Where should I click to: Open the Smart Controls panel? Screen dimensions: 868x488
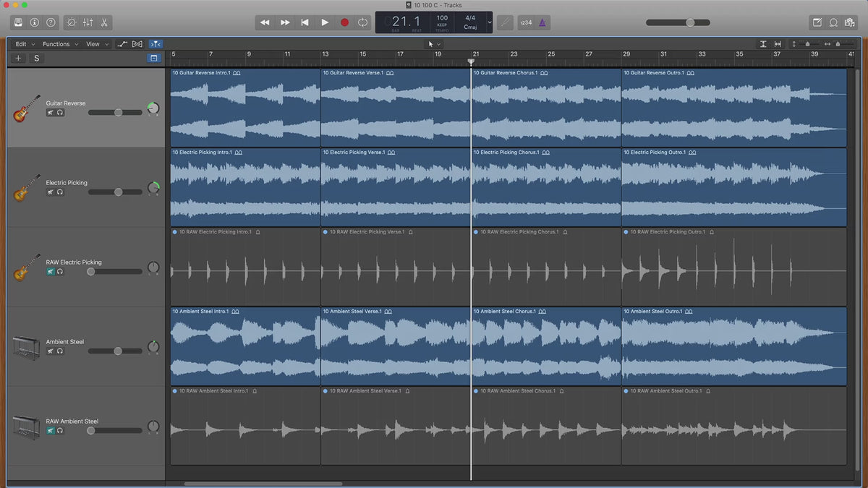coord(71,22)
